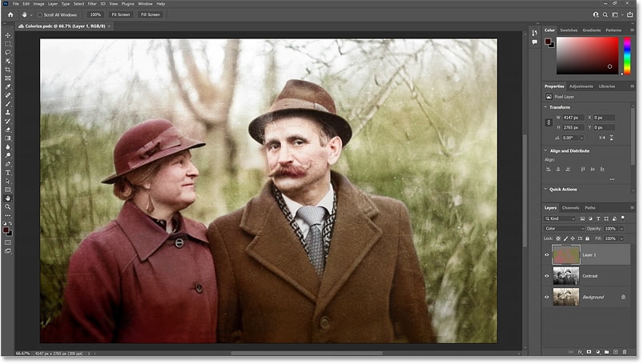Select the Crop tool
The width and height of the screenshot is (643, 364).
pos(8,70)
